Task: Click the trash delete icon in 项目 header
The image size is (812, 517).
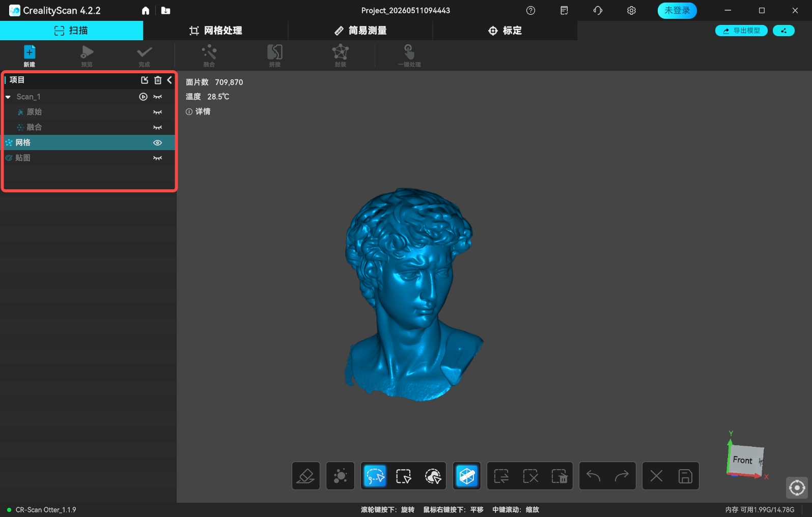Action: tap(158, 80)
